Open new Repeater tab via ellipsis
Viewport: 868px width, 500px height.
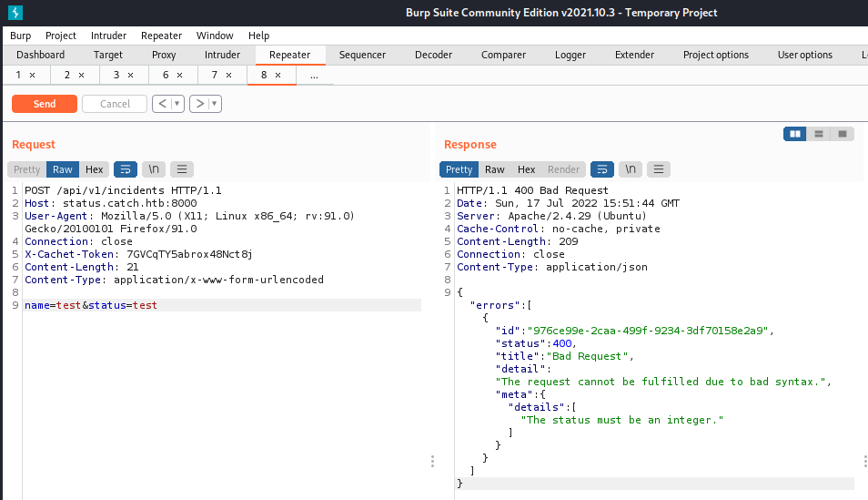coord(315,75)
